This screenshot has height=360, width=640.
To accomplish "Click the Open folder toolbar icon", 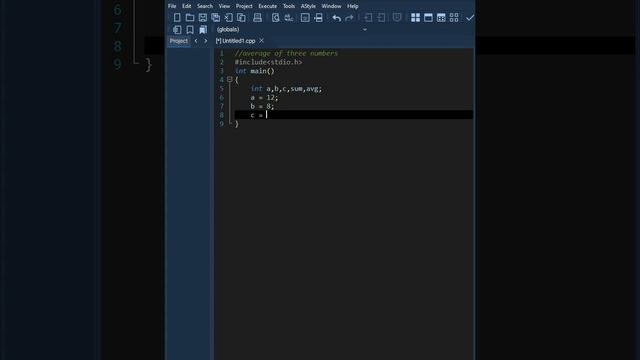I will 190,18.
